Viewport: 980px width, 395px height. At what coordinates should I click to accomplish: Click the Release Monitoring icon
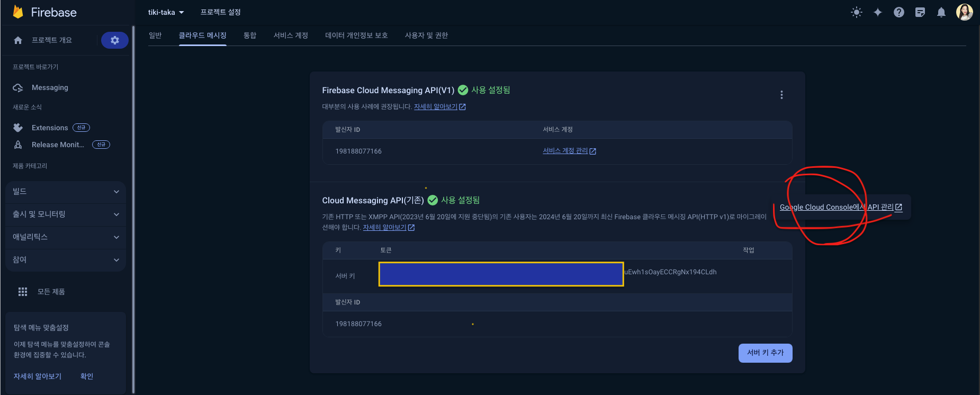pos(18,145)
